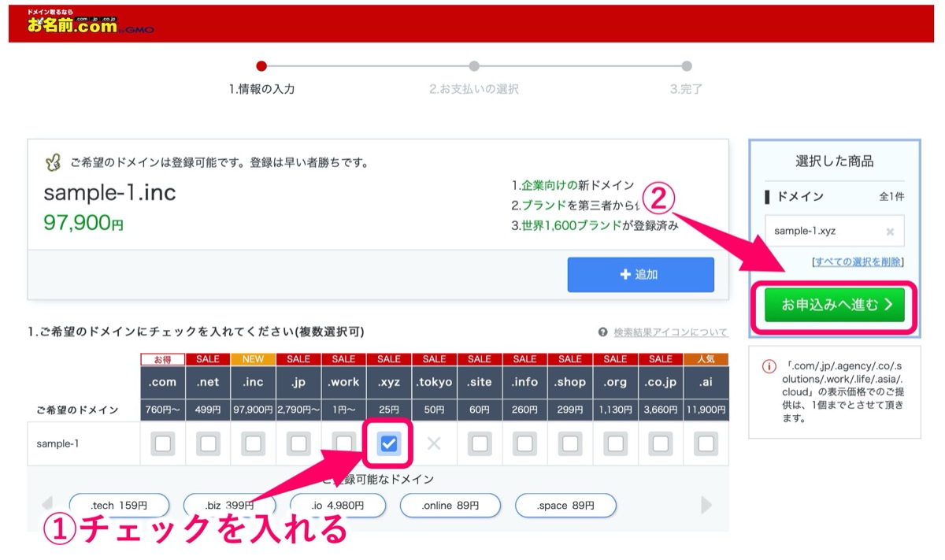Select the .online 89円 domain pill
Viewport: 945px width, 560px height.
coord(450,506)
